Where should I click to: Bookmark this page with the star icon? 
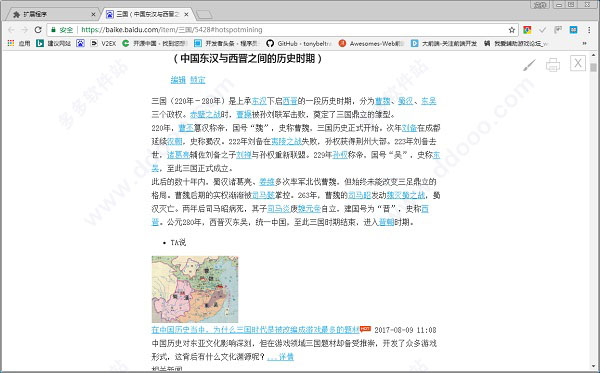tap(512, 30)
